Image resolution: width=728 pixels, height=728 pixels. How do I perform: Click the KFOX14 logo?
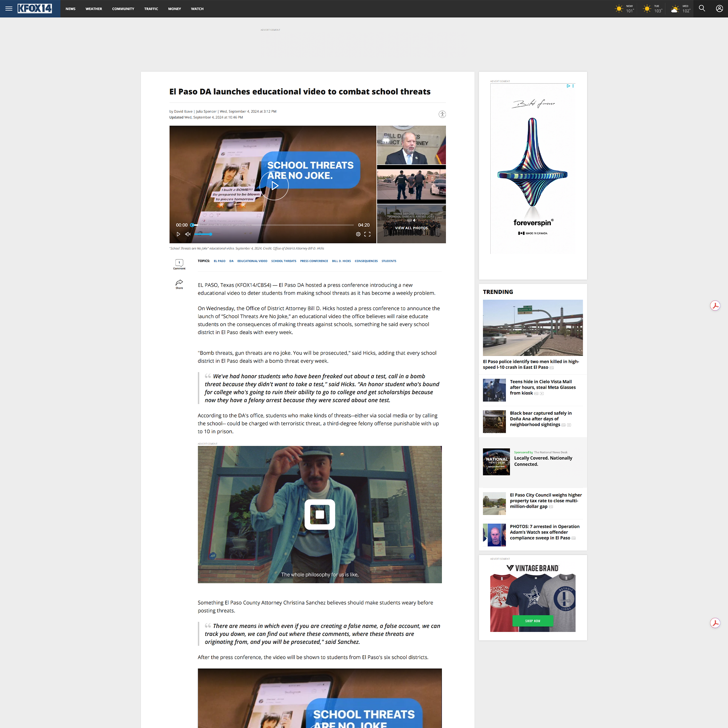35,8
